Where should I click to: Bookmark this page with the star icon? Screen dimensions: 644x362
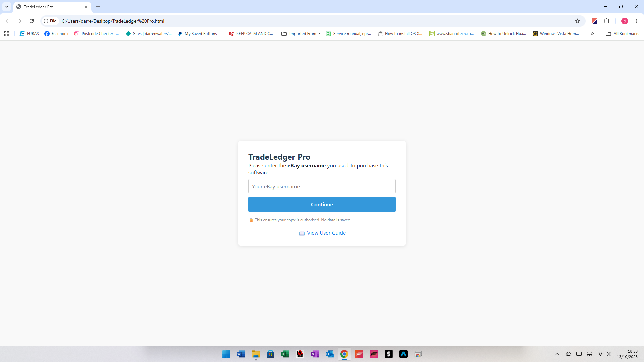(x=577, y=21)
